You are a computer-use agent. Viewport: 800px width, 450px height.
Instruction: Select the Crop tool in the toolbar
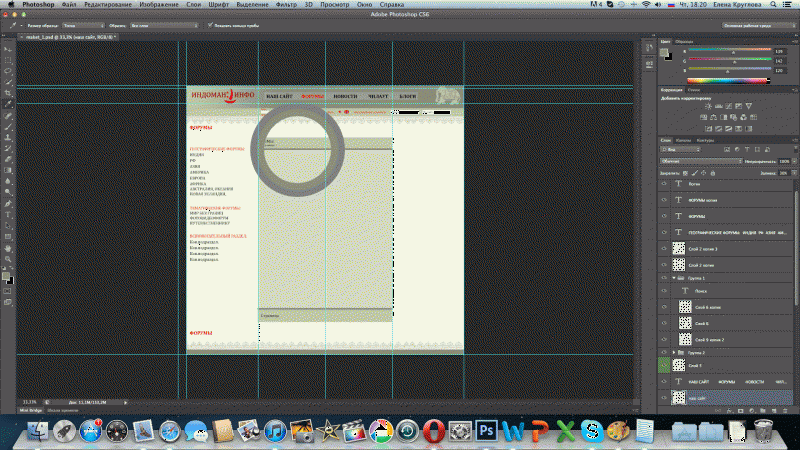tap(7, 93)
